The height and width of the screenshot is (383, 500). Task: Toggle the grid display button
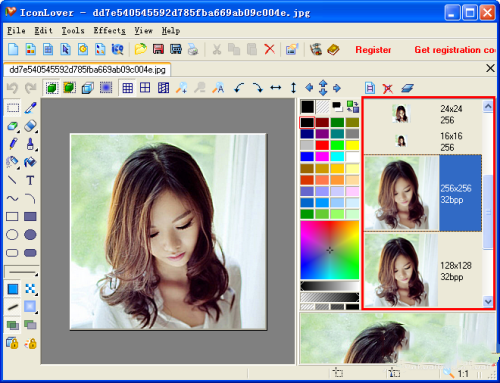(x=127, y=88)
